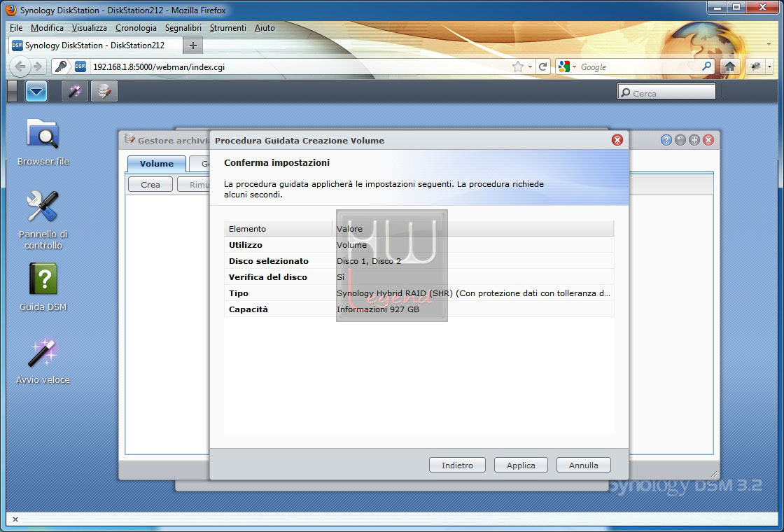Screen dimensions: 784x532
Task: Bookmark this page with the star icon
Action: [x=518, y=66]
